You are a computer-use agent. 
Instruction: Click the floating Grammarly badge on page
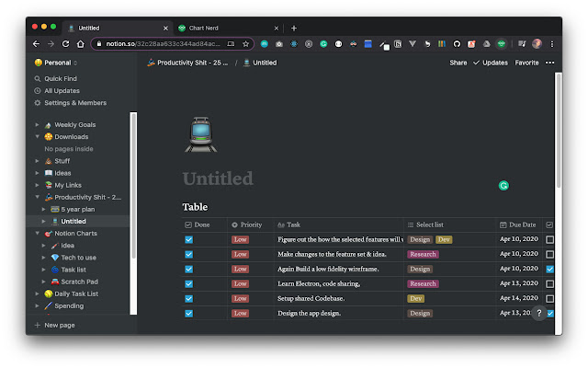(x=503, y=186)
